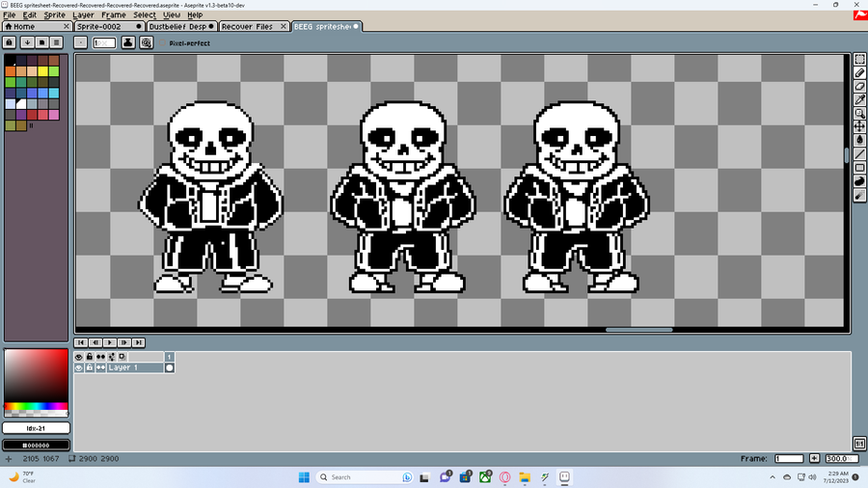Hide Layer 1 with eye icon

(79, 368)
